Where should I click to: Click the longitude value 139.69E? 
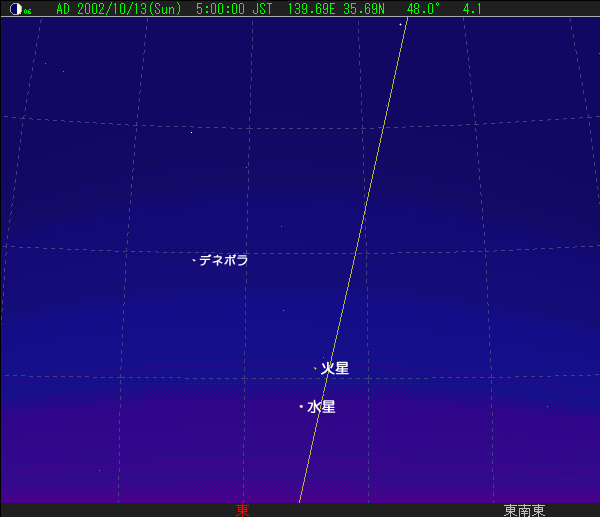click(x=311, y=9)
